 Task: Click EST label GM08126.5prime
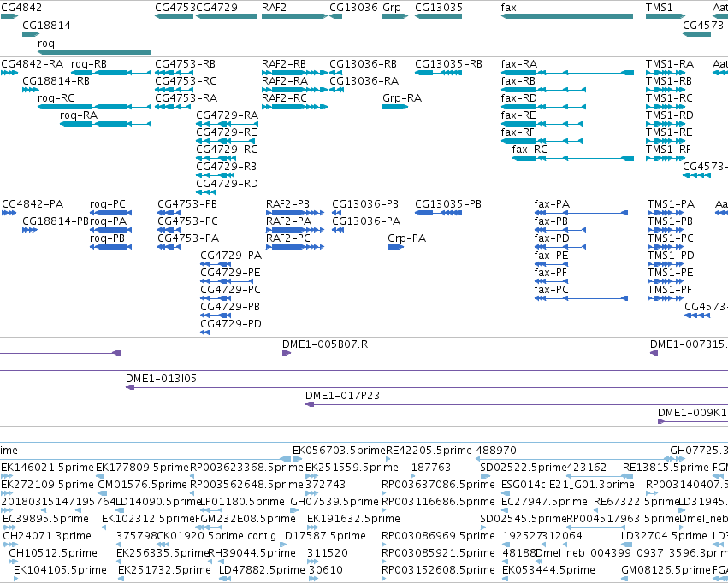click(x=666, y=570)
